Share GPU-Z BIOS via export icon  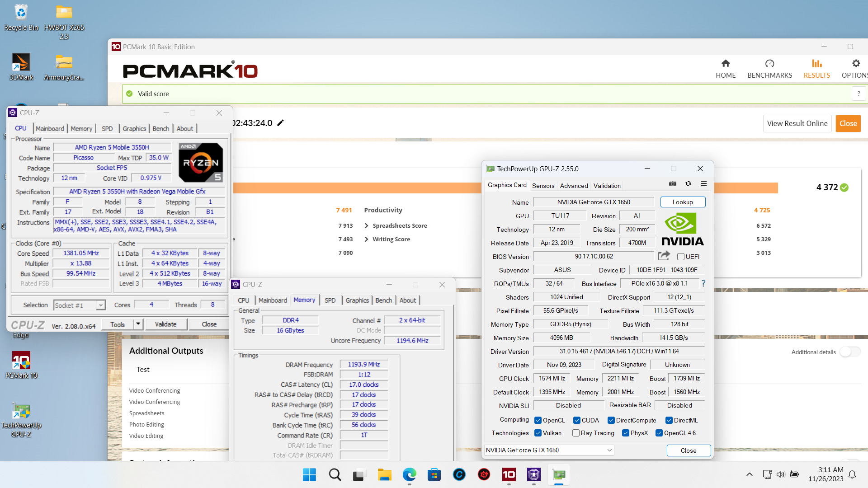pyautogui.click(x=664, y=256)
